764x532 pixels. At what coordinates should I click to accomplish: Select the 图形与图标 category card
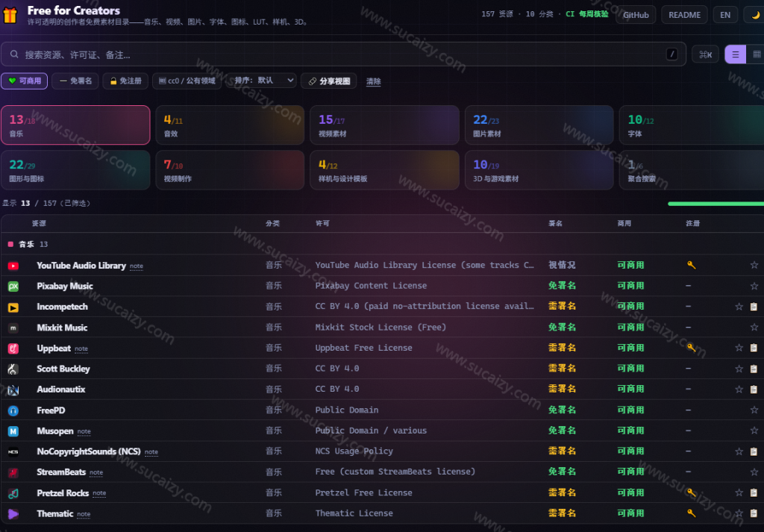point(75,170)
